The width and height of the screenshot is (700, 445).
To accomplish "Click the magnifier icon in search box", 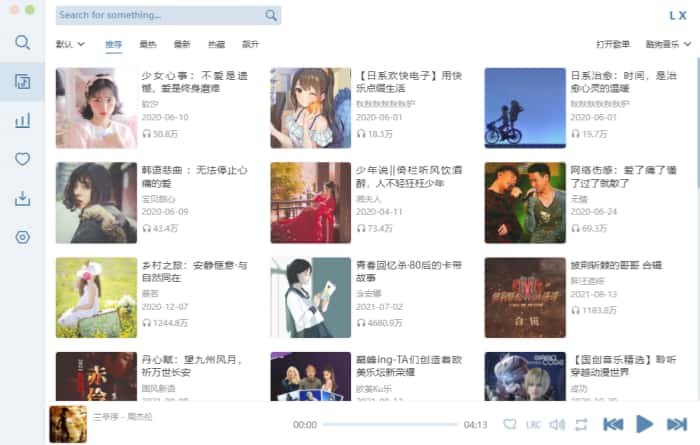I will point(271,15).
